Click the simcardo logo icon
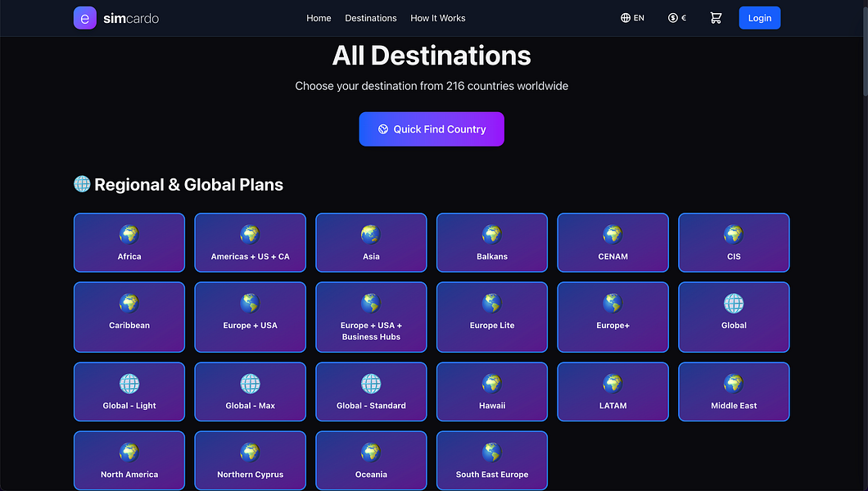Screen dimensions: 868x491 pos(85,18)
